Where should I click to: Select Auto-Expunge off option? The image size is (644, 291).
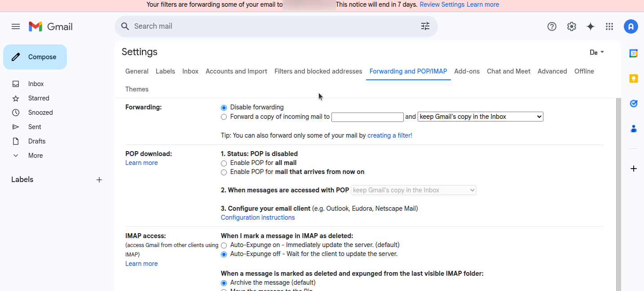click(x=224, y=254)
